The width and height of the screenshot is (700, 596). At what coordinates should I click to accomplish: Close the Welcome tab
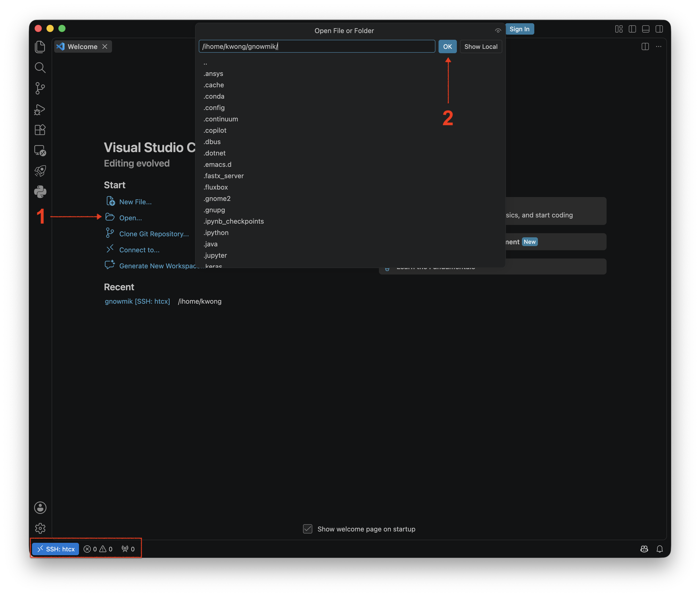[x=105, y=47]
